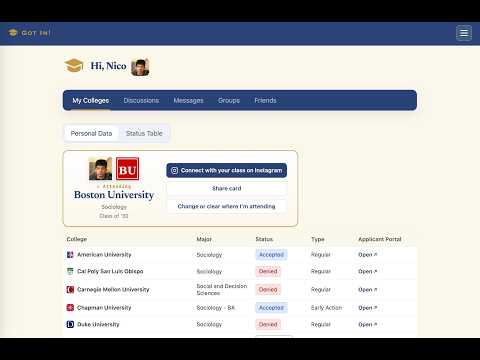Open the Messages tab
Screen dimensions: 480x360
(x=188, y=100)
